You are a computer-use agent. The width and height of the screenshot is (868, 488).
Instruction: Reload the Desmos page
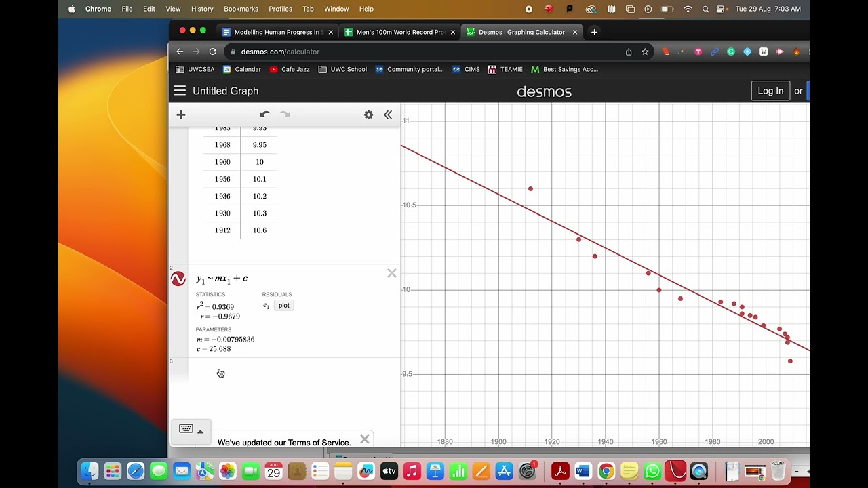[x=212, y=52]
